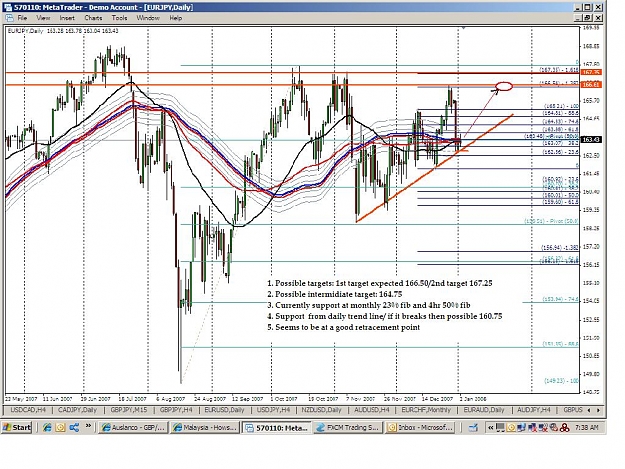
Task: Open the View menu
Action: coord(43,18)
